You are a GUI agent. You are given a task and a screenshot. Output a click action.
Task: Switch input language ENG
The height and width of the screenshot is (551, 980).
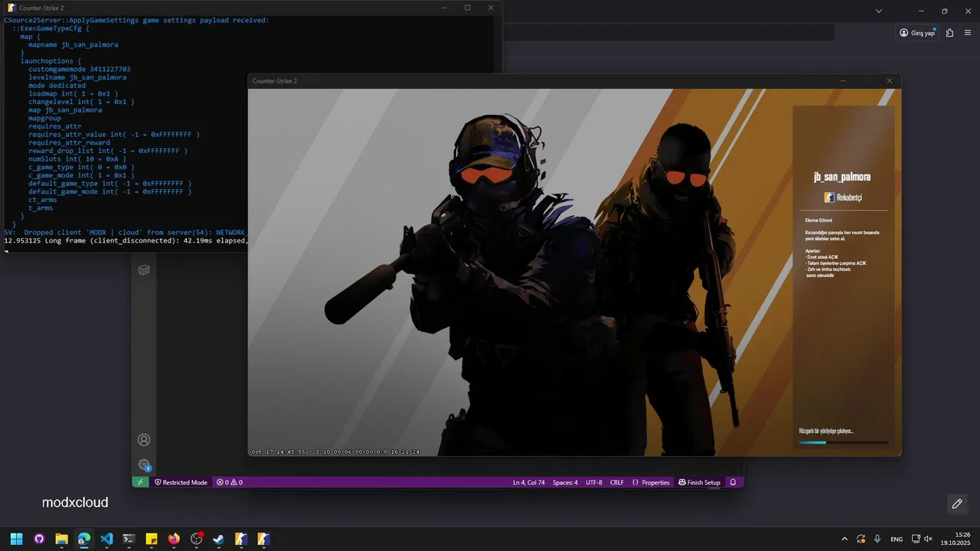pyautogui.click(x=897, y=539)
